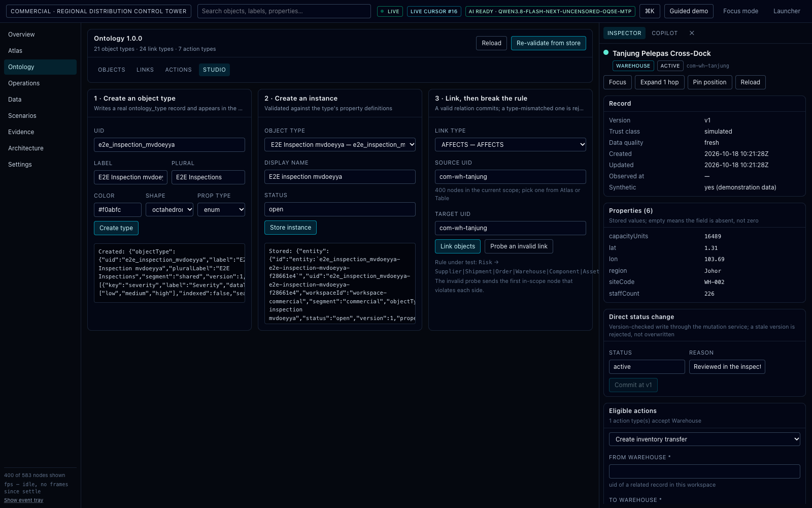Select the STUDIO tab
The height and width of the screenshot is (508, 812).
[214, 70]
